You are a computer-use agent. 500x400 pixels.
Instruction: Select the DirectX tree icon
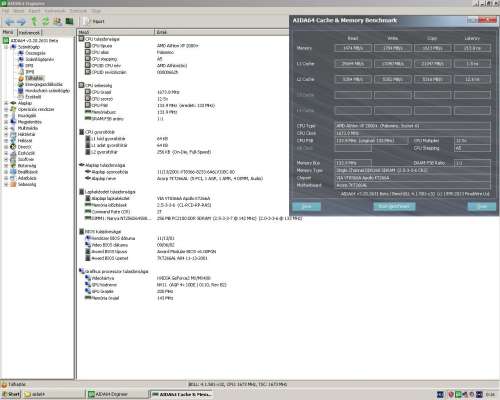[x=13, y=147]
